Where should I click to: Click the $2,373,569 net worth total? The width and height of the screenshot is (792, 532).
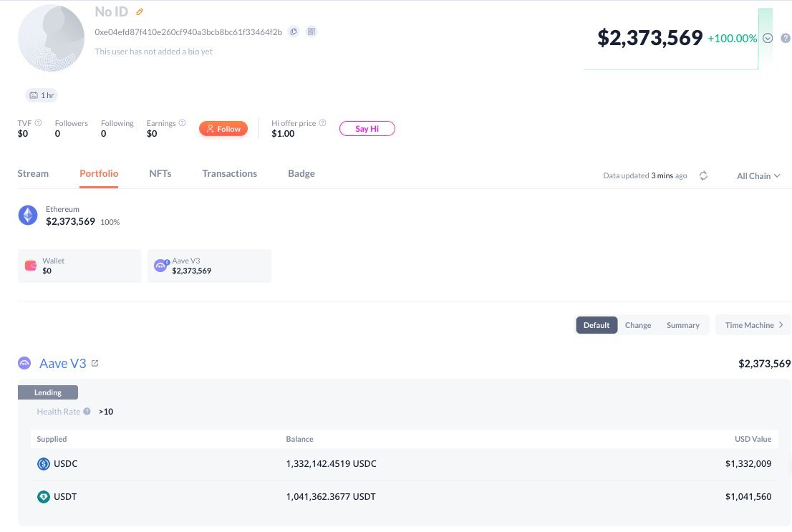649,38
